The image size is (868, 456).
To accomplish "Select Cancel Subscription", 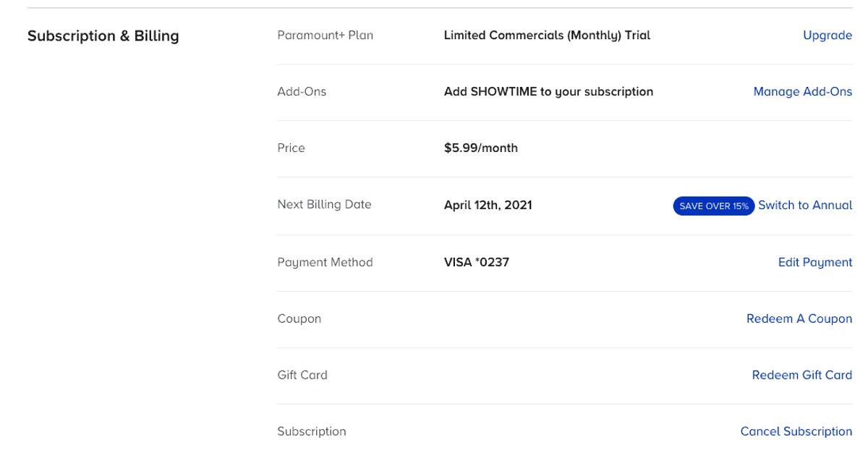I will click(796, 431).
